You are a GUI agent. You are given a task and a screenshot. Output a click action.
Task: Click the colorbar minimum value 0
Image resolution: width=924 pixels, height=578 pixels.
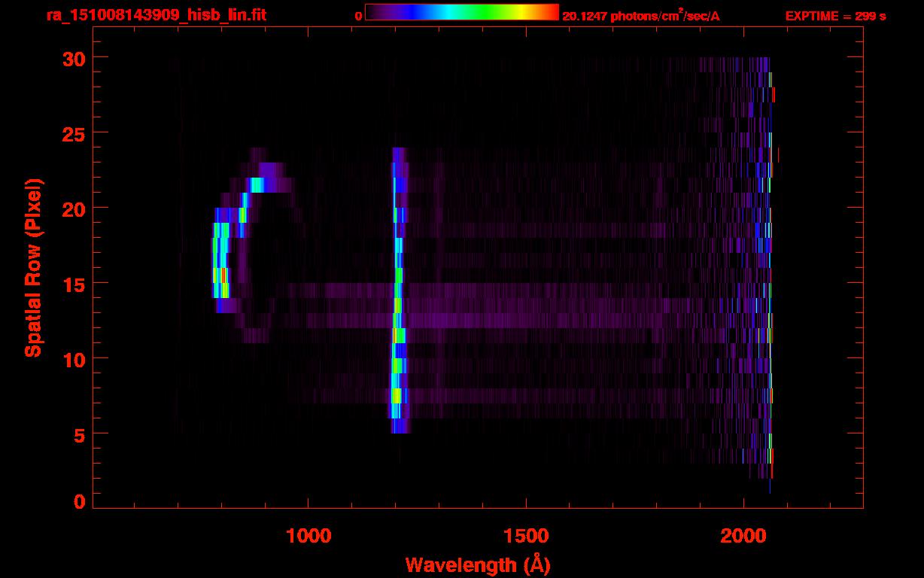(x=359, y=16)
